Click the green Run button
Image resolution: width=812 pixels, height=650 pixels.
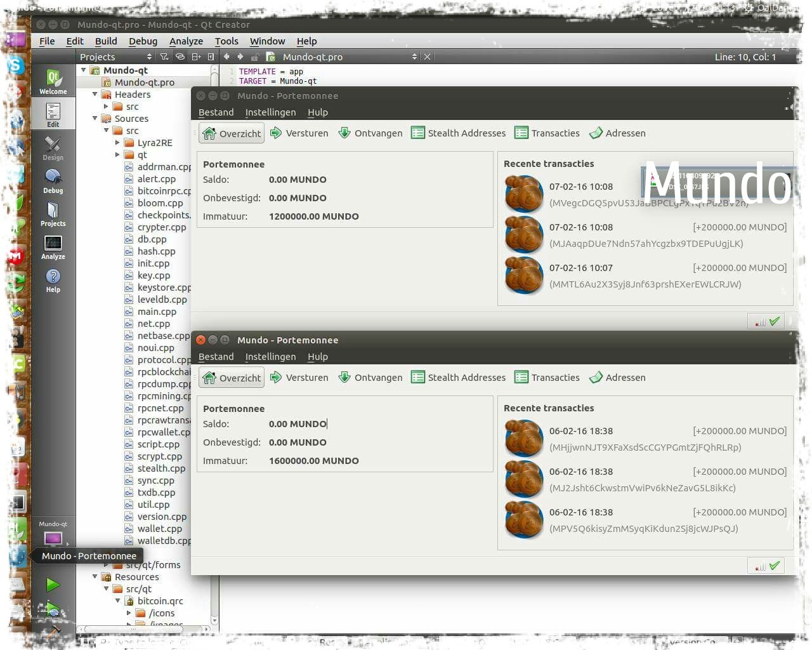53,585
